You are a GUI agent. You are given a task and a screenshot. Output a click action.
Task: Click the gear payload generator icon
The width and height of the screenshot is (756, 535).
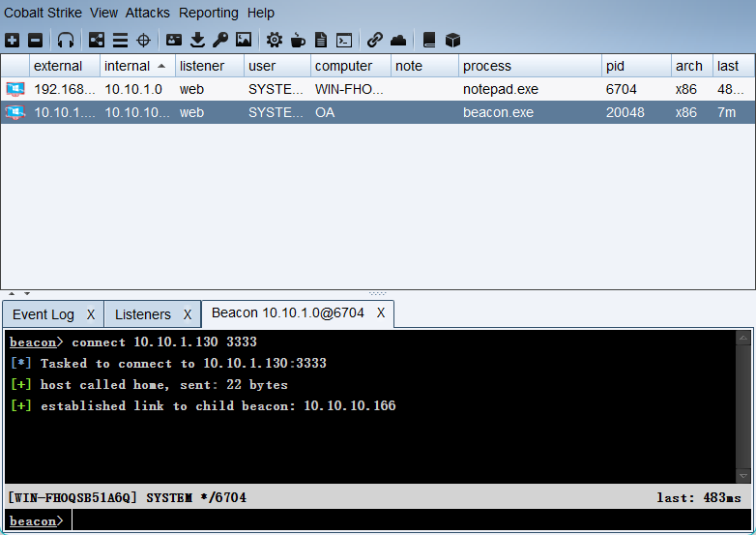click(275, 40)
